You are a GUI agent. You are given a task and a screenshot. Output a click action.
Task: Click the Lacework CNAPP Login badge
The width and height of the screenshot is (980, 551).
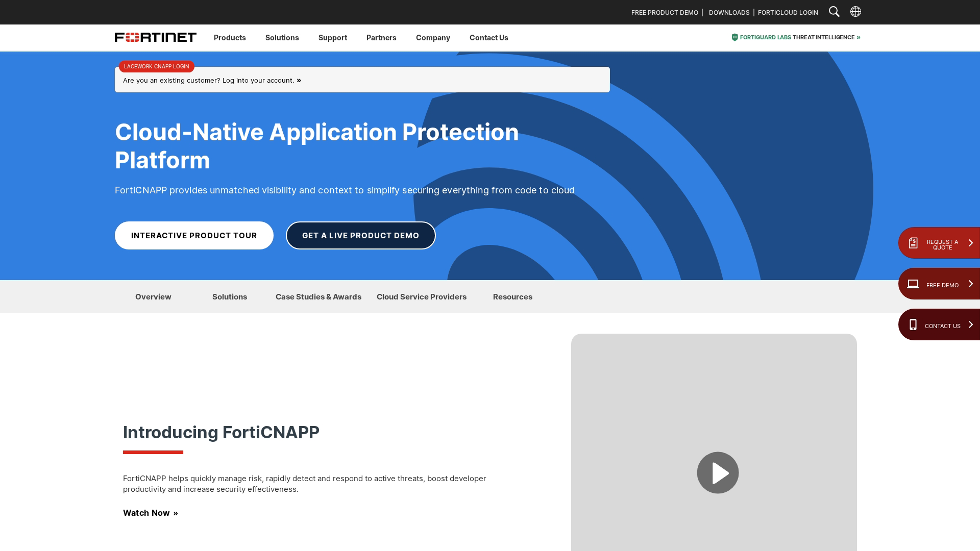click(x=157, y=66)
